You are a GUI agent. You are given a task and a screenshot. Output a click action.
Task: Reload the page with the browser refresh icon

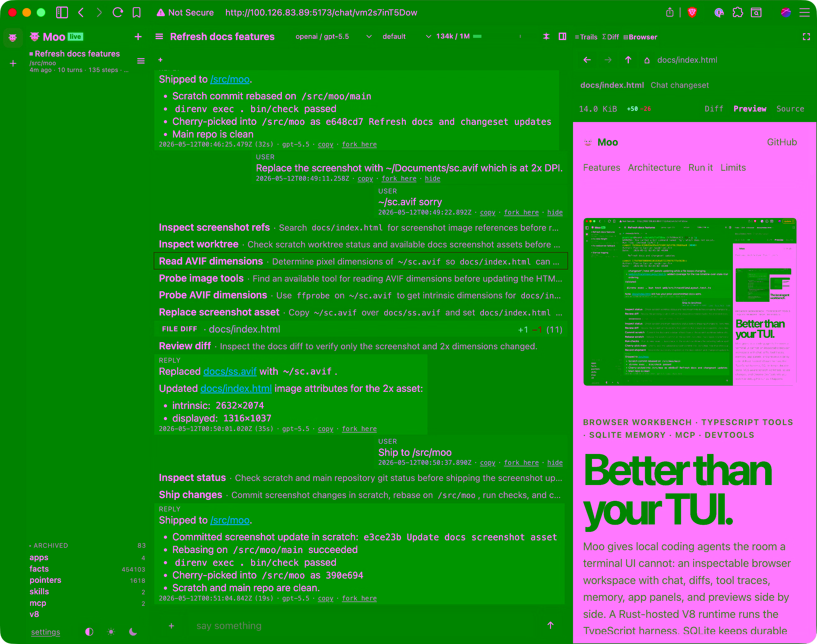pyautogui.click(x=118, y=12)
